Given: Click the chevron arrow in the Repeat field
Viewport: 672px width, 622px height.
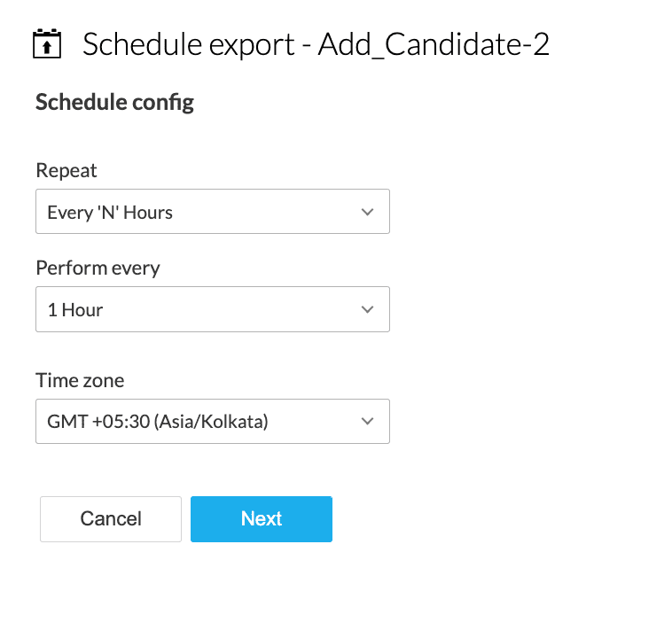Looking at the screenshot, I should coord(369,213).
